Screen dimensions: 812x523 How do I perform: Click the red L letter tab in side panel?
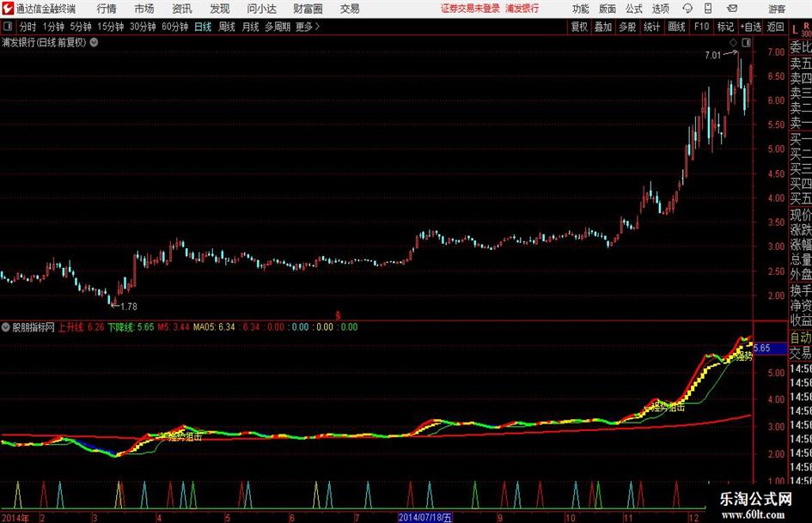pyautogui.click(x=795, y=30)
